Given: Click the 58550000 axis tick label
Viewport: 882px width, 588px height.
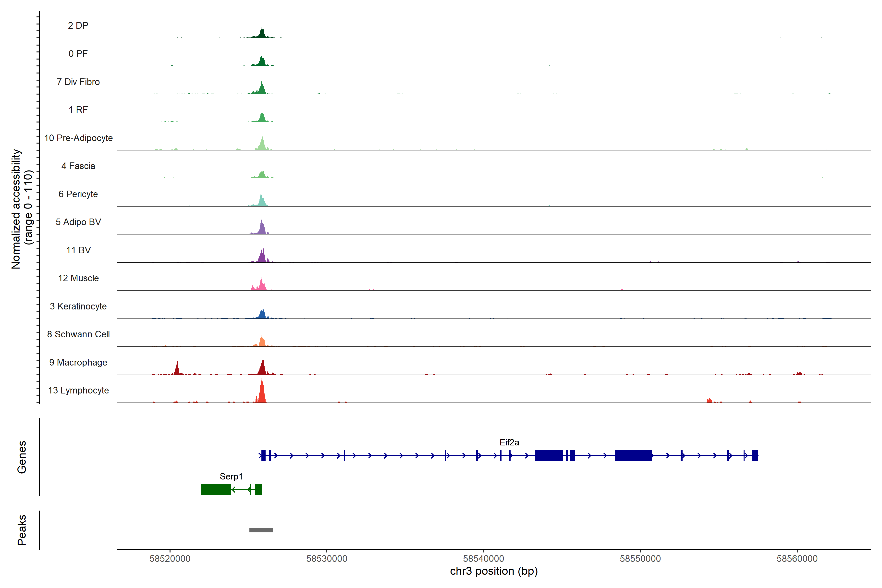Looking at the screenshot, I should coord(640,558).
